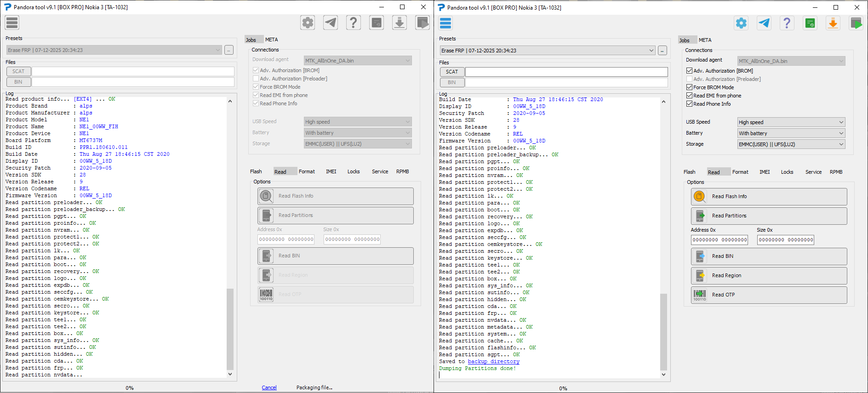Open blue gear settings in right window
Screen dimensions: 868x393
(741, 23)
